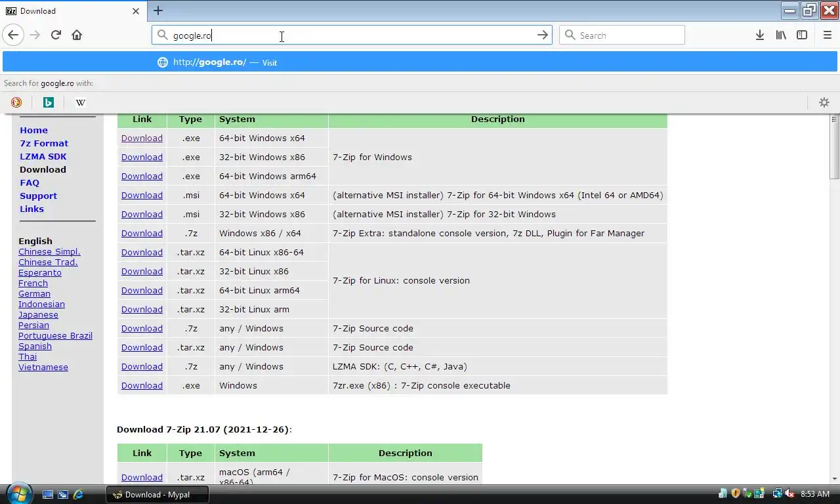The image size is (840, 504).
Task: Switch language to Chinese Trad.
Action: coord(48,262)
